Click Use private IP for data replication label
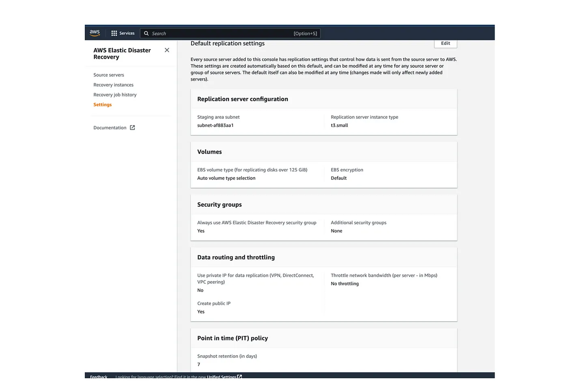 tap(256, 278)
